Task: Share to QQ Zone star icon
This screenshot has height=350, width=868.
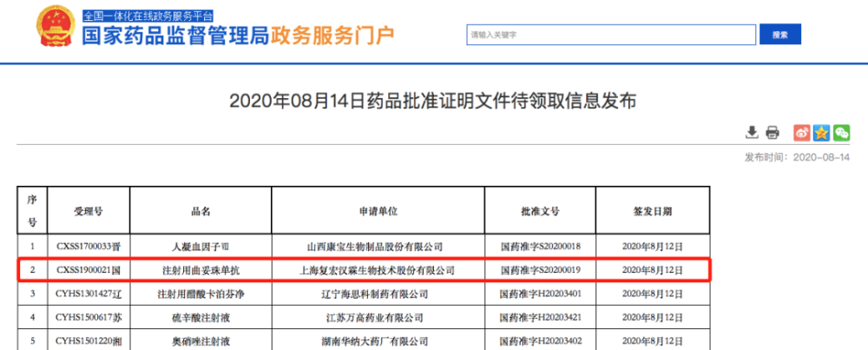Action: click(822, 132)
